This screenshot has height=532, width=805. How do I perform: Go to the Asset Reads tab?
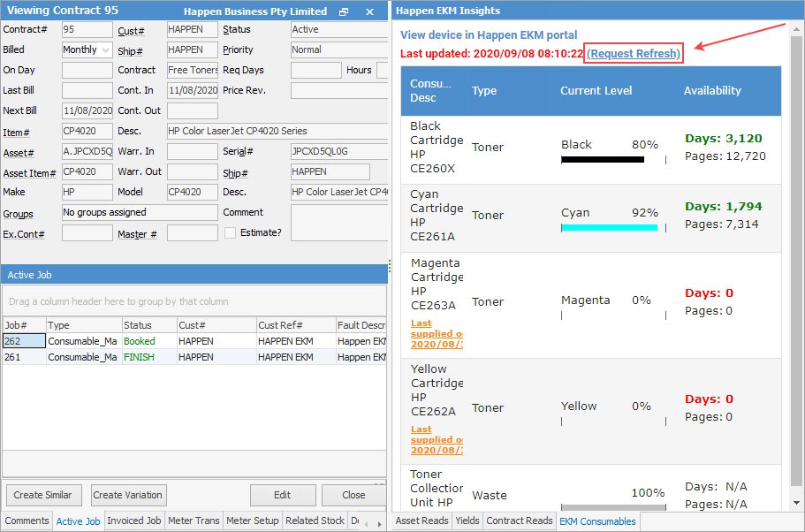(x=421, y=521)
